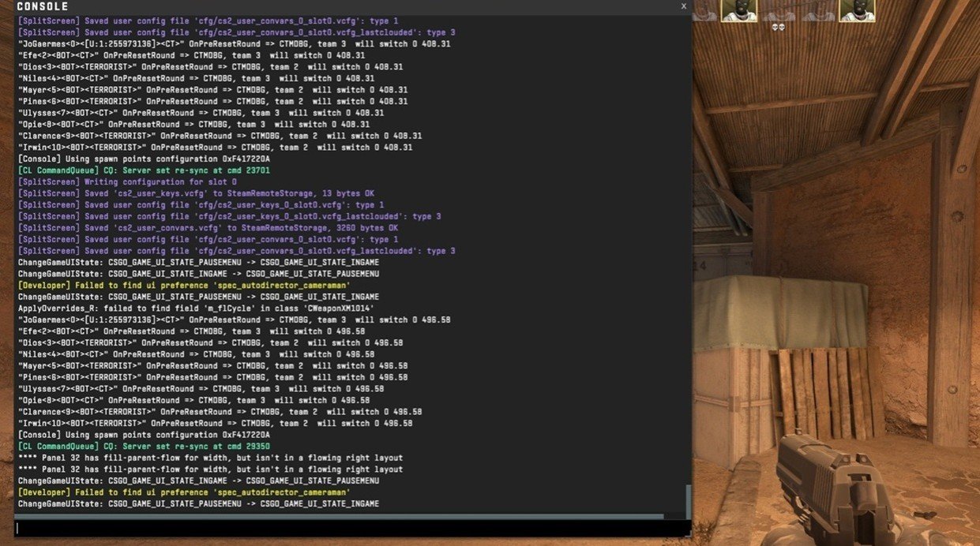
Task: Click the 're-sync at cmd 29350' line
Action: pos(144,446)
